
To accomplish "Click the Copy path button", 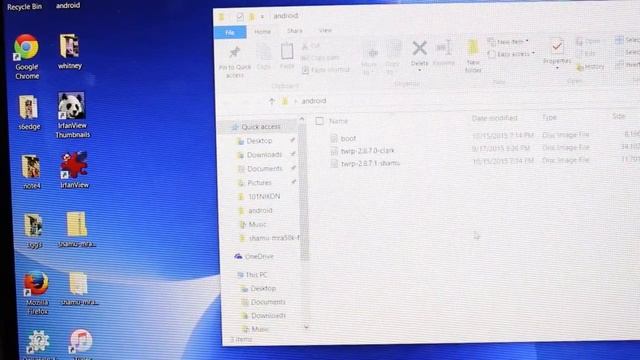I will pos(320,58).
